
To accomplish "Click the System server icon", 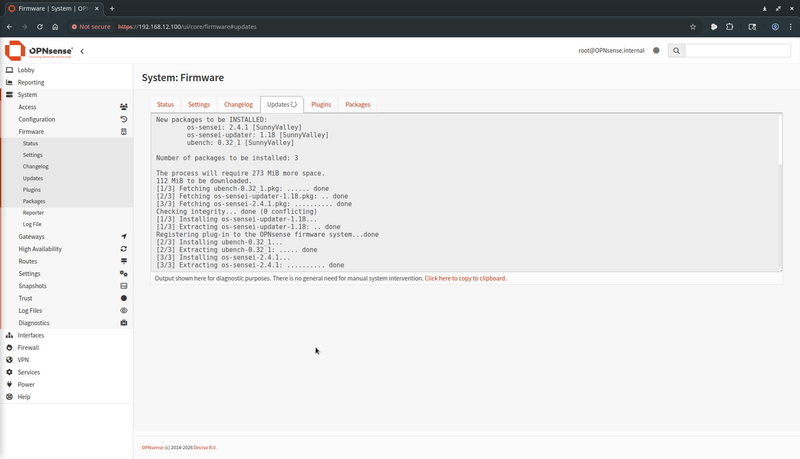I will click(9, 94).
